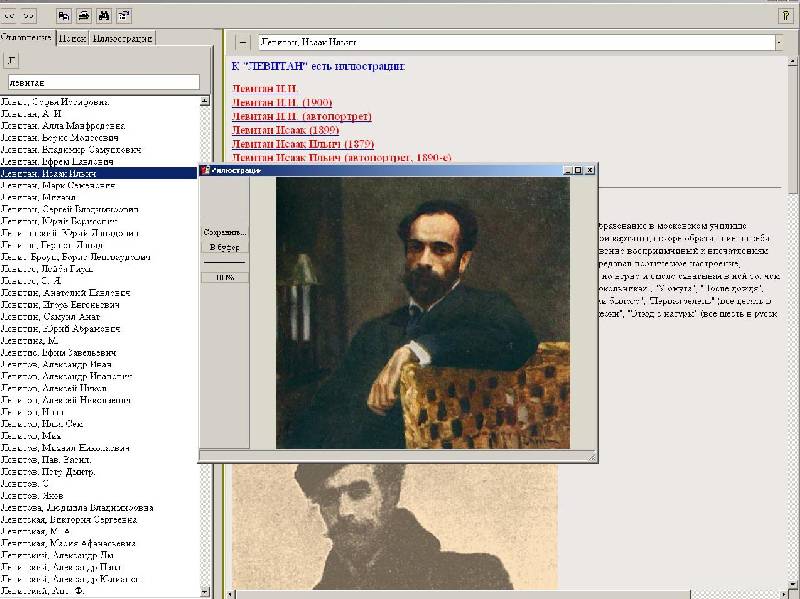Select "Левитина, М." in the list
800x599 pixels.
tap(30, 340)
